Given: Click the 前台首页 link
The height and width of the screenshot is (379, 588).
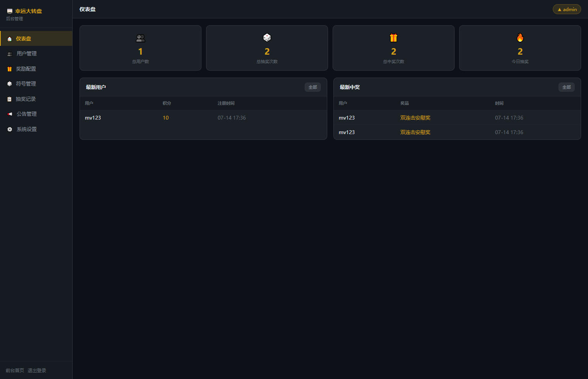Looking at the screenshot, I should [x=15, y=371].
